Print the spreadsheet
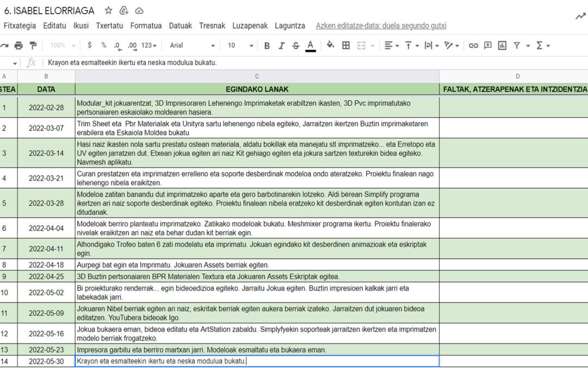 19,45
